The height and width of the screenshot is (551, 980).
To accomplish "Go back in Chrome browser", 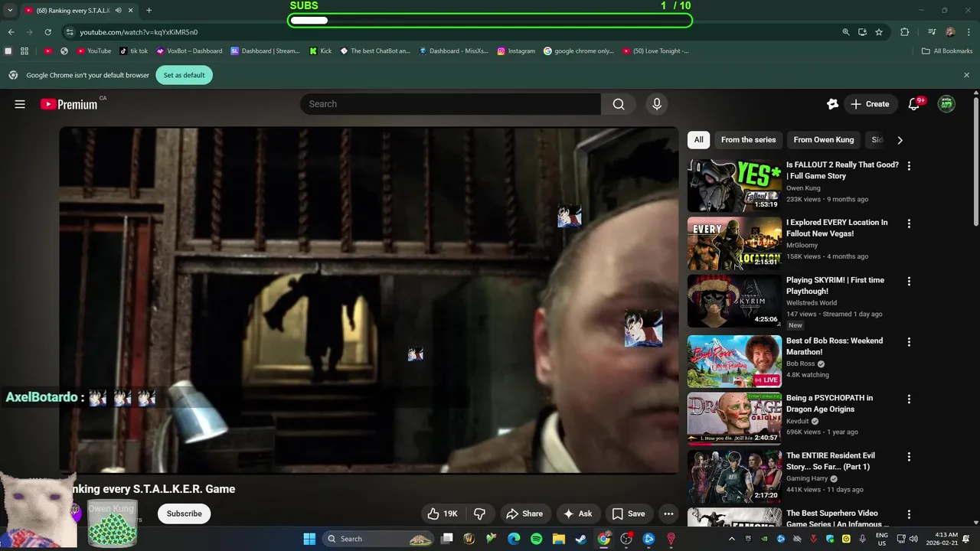I will [11, 32].
